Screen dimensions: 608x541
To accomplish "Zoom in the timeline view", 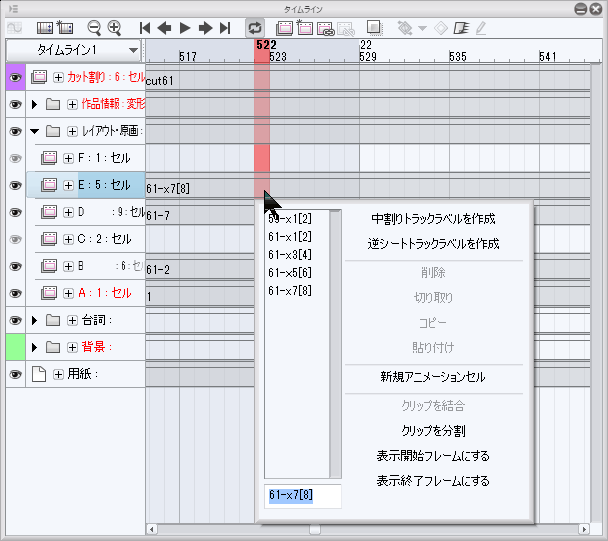I will pyautogui.click(x=114, y=28).
